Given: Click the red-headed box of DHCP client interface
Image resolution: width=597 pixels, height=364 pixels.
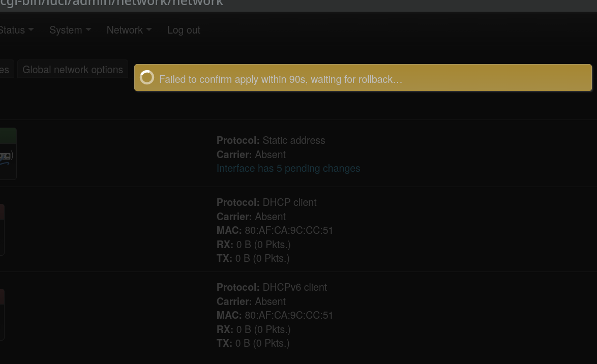Looking at the screenshot, I should [2, 230].
